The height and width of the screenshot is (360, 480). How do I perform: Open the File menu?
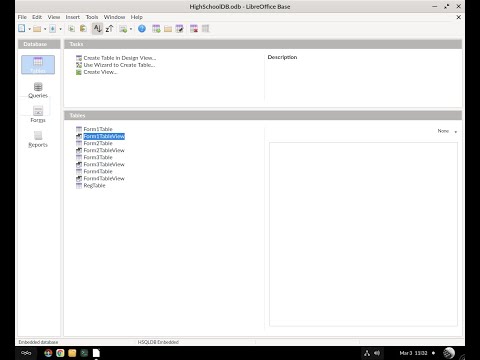tap(22, 17)
